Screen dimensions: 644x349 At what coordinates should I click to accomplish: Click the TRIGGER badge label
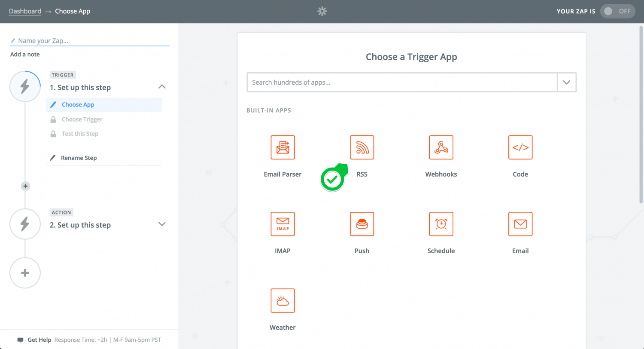[63, 75]
